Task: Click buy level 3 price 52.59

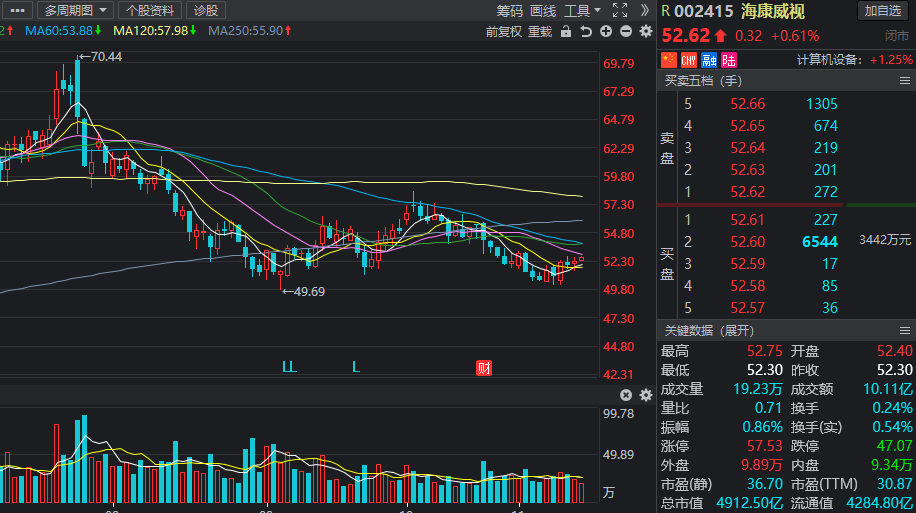Action: pos(747,264)
